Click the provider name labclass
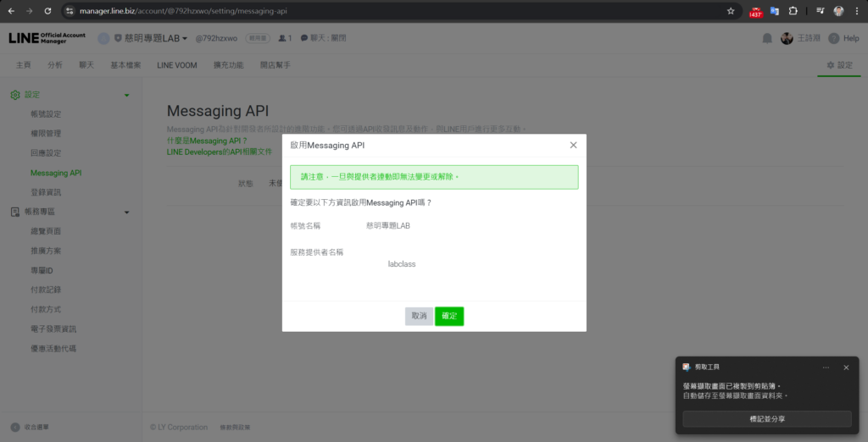This screenshot has width=868, height=442. coord(402,264)
